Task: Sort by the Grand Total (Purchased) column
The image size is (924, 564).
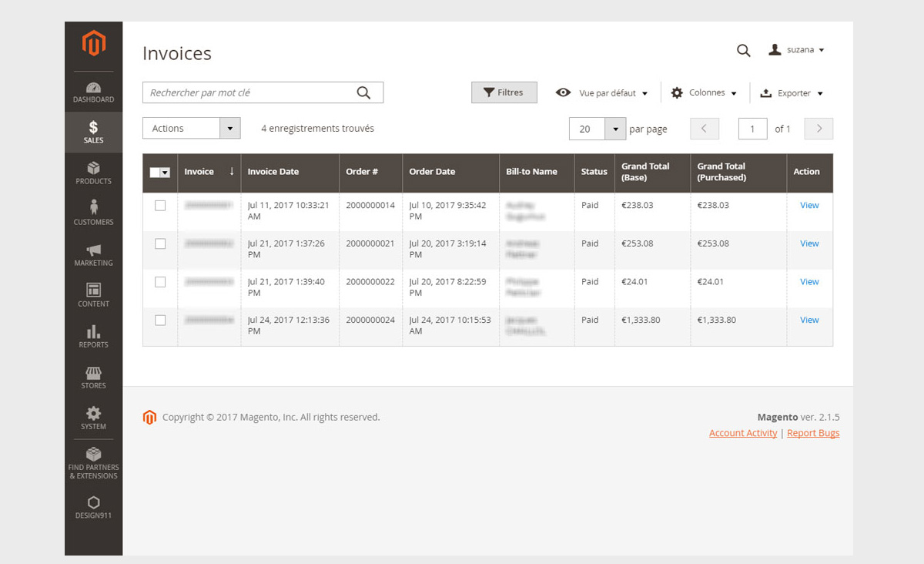Action: pyautogui.click(x=738, y=172)
